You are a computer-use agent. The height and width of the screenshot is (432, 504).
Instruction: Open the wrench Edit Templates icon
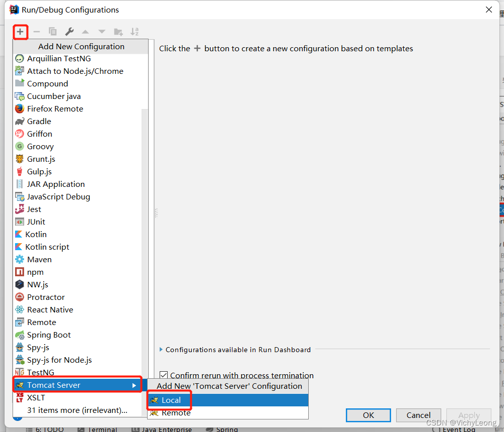pos(69,32)
